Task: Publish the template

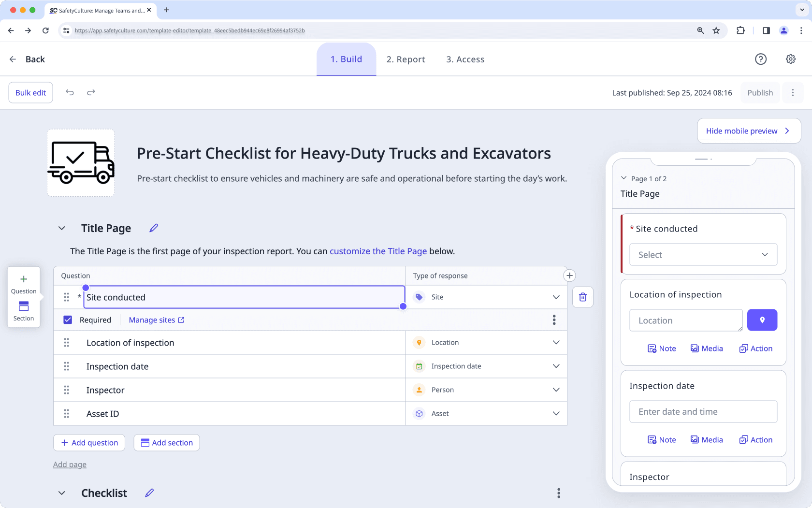Action: (x=760, y=92)
